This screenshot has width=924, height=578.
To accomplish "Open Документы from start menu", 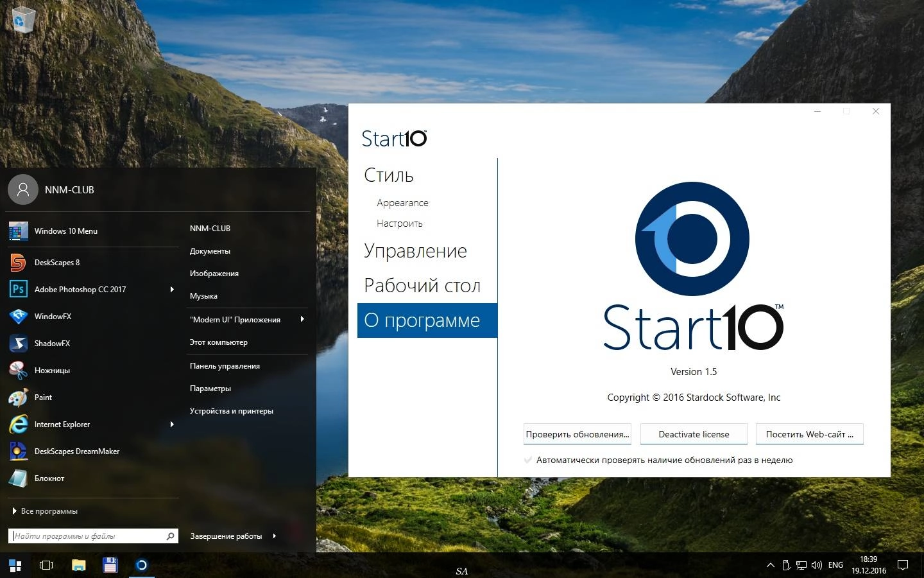I will pos(210,251).
